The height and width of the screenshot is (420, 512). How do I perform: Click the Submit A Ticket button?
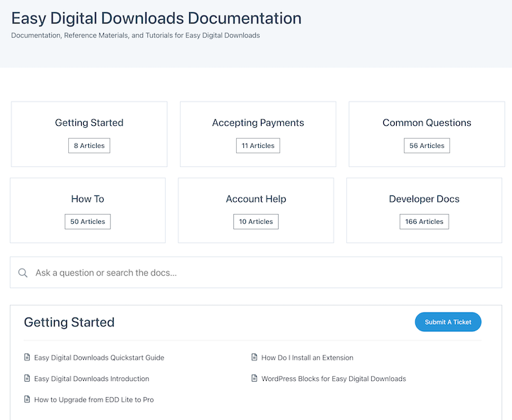(448, 322)
